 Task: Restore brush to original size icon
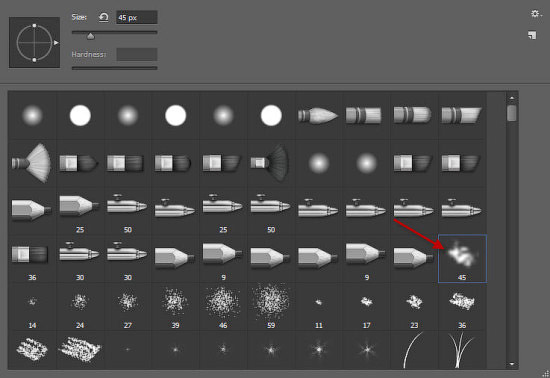103,18
